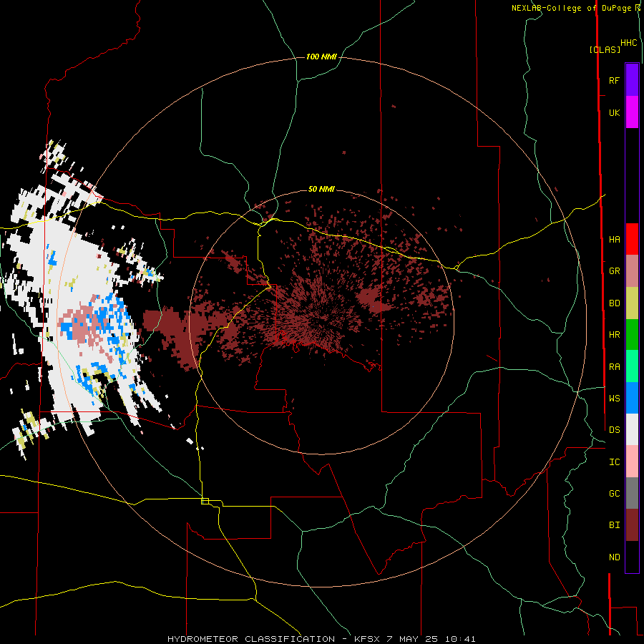Click the BI legend label
The height and width of the screenshot is (644, 644).
pyautogui.click(x=614, y=525)
